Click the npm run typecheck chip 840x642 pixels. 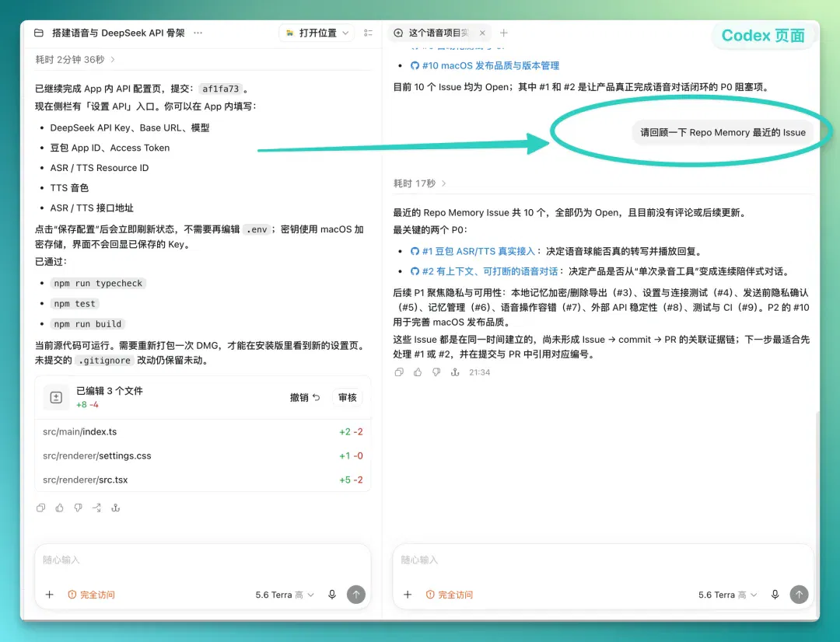point(97,283)
